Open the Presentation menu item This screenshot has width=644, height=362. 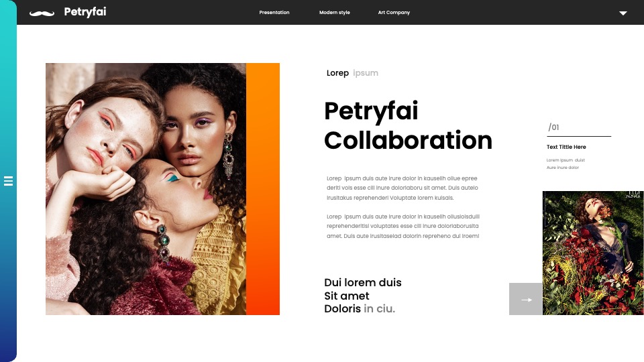(x=274, y=12)
